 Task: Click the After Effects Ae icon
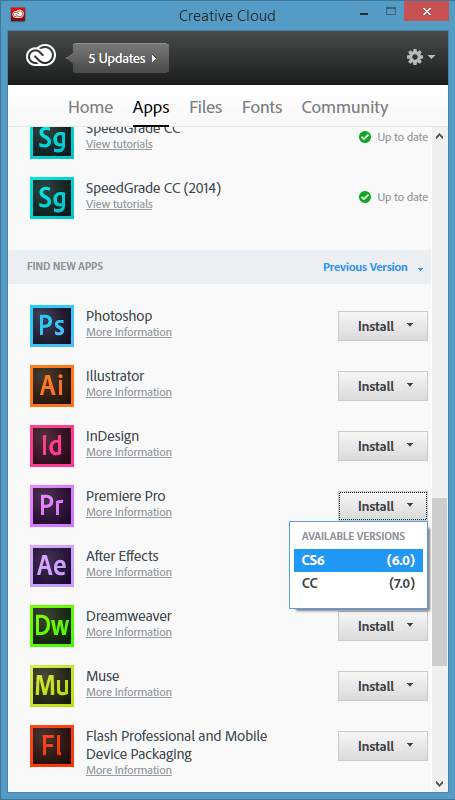click(52, 566)
